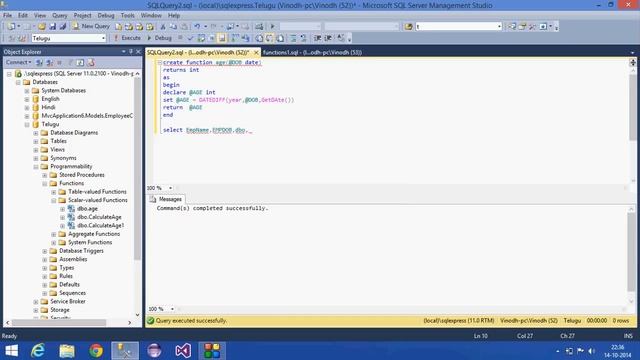The height and width of the screenshot is (360, 640).
Task: Open the File menu
Action: 7,16
